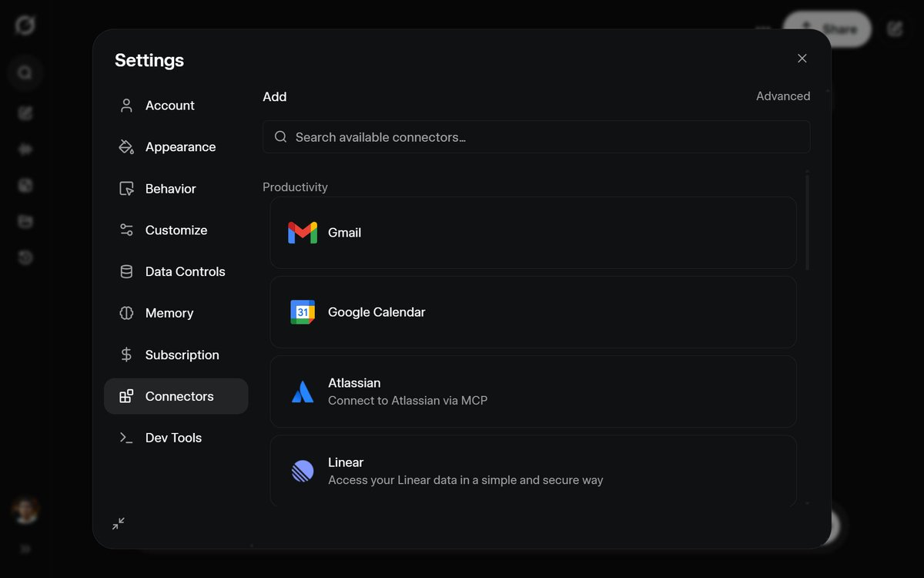The image size is (924, 578).
Task: Open the user avatar in the background sidebar
Action: [x=25, y=510]
